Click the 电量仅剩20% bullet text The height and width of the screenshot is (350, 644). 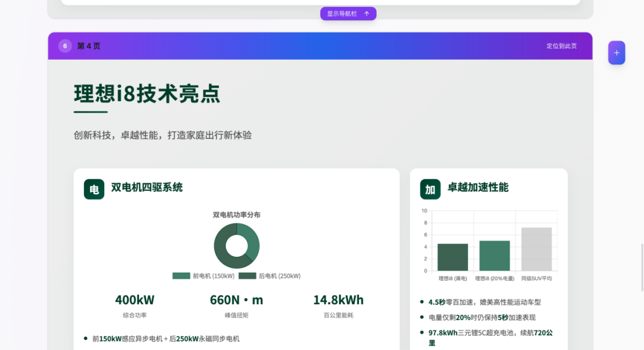tap(482, 317)
